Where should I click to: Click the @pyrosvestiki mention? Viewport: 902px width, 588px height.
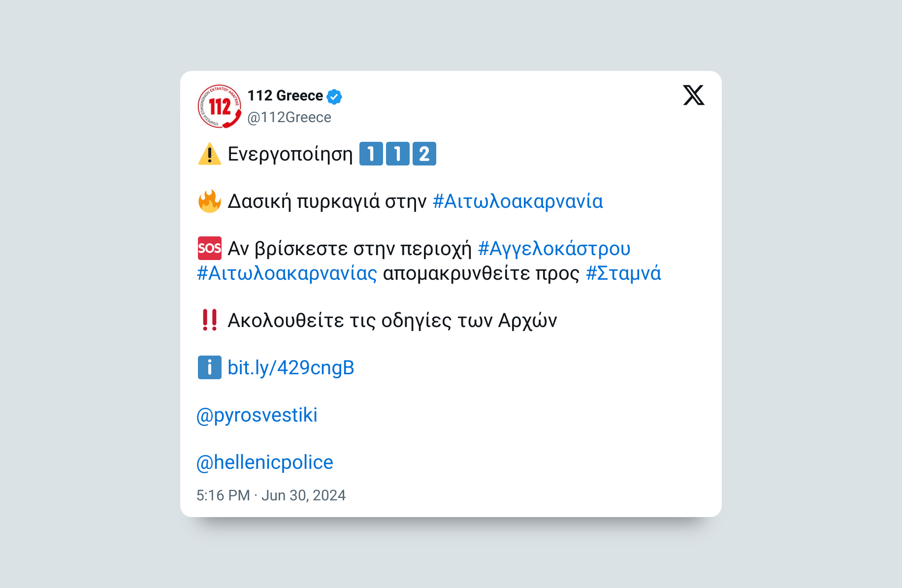point(257,415)
